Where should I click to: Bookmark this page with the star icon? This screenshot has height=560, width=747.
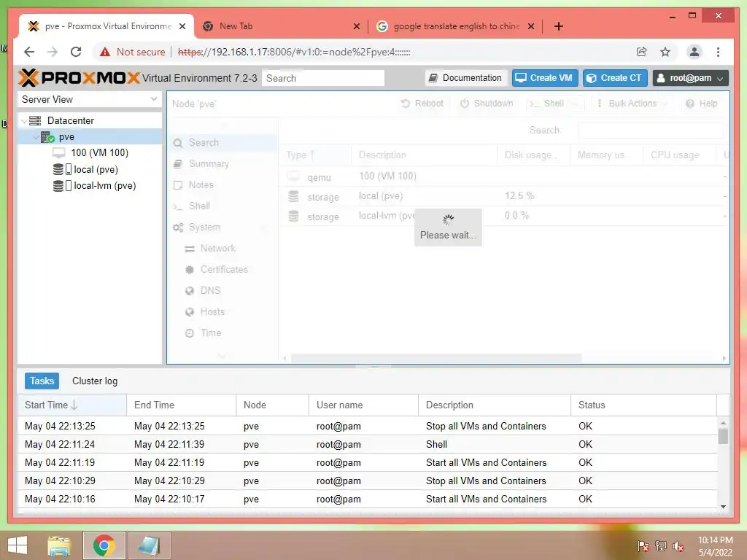pos(665,52)
